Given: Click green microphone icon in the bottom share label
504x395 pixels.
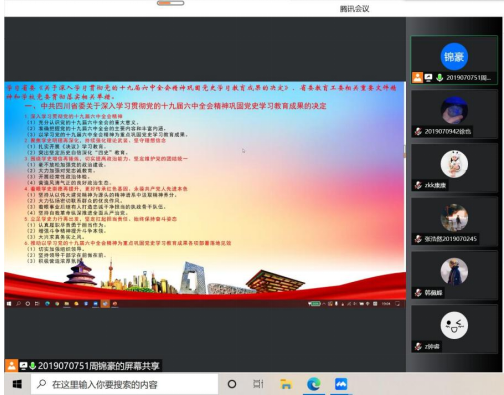Looking at the screenshot, I should (33, 366).
